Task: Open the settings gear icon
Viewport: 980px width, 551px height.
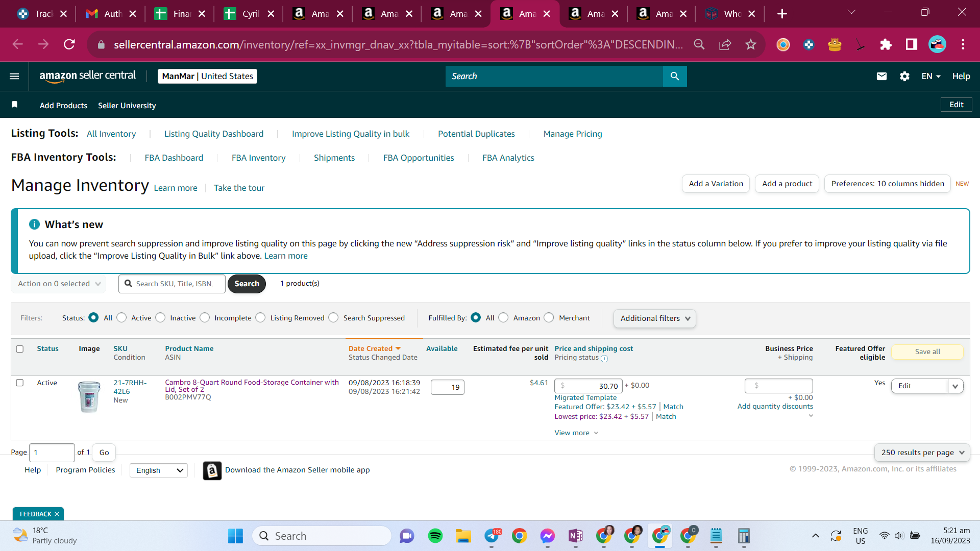Action: (904, 76)
